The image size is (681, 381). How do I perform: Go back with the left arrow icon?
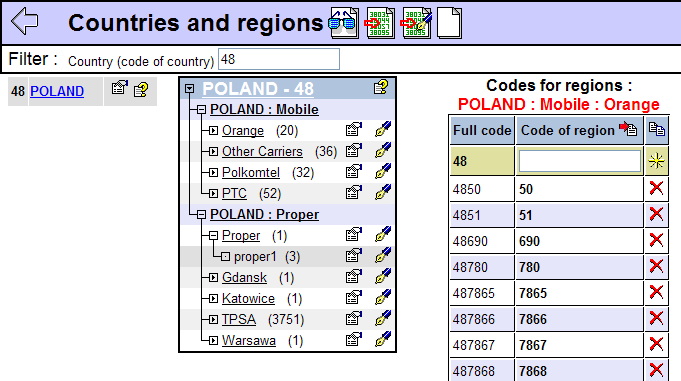tap(25, 21)
